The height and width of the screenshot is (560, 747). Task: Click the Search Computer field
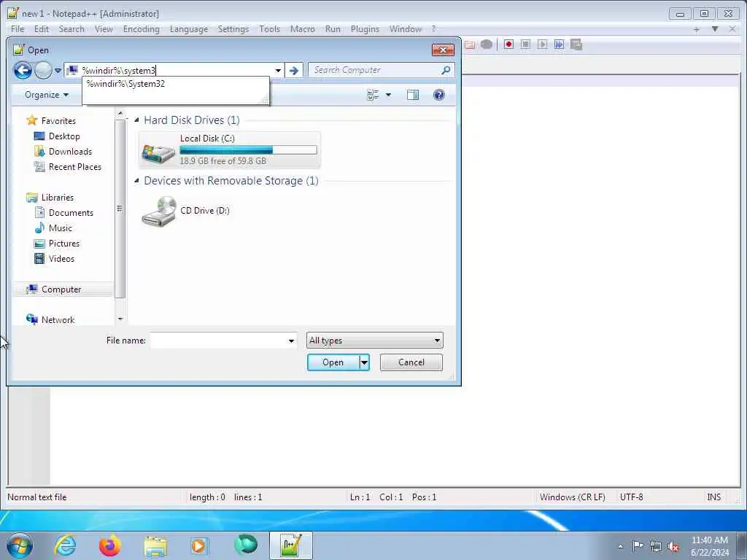376,70
